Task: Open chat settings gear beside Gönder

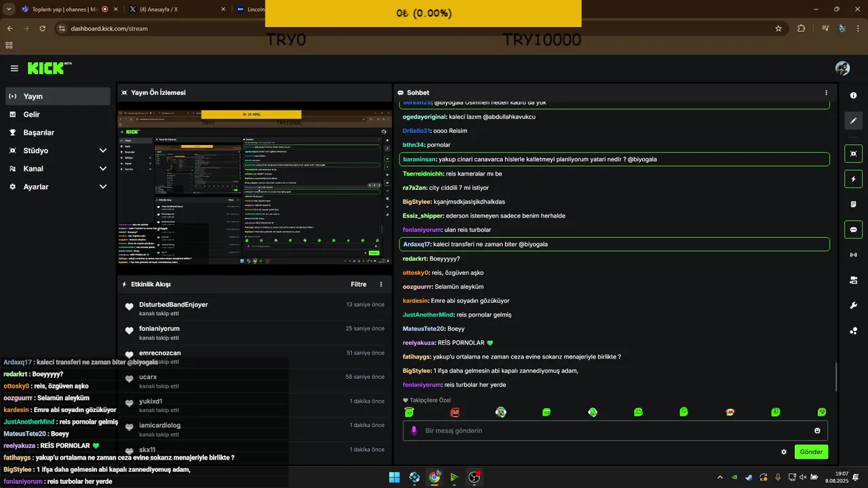Action: (784, 452)
